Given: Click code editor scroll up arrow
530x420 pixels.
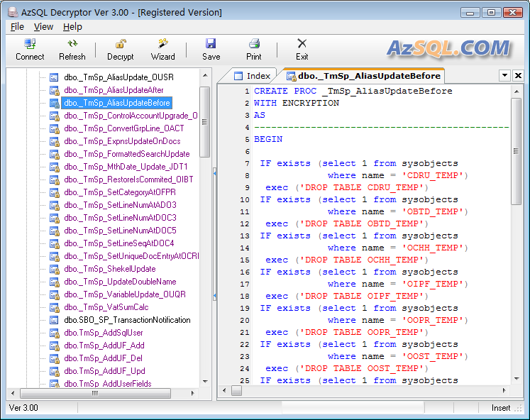Looking at the screenshot, I should (517, 92).
